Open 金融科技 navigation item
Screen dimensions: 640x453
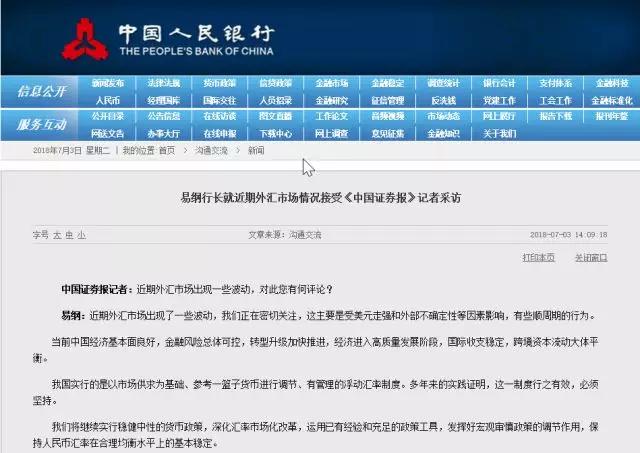tap(612, 83)
